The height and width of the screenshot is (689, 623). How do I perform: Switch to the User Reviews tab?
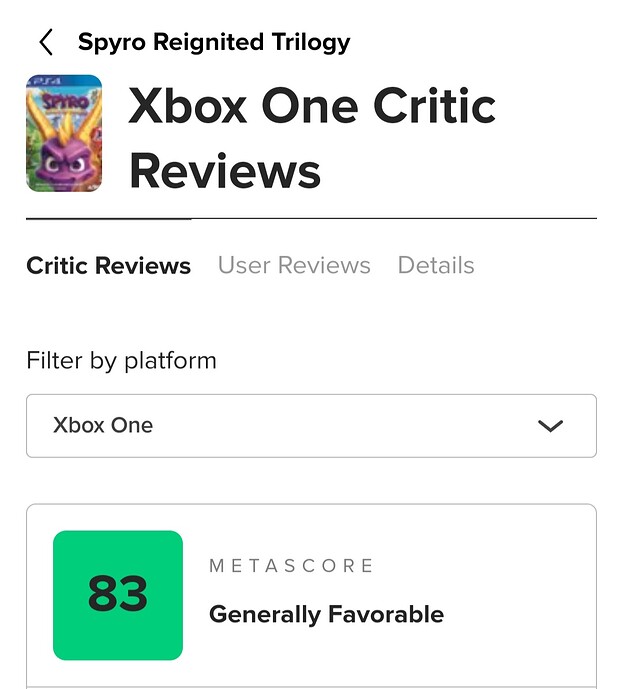[294, 265]
